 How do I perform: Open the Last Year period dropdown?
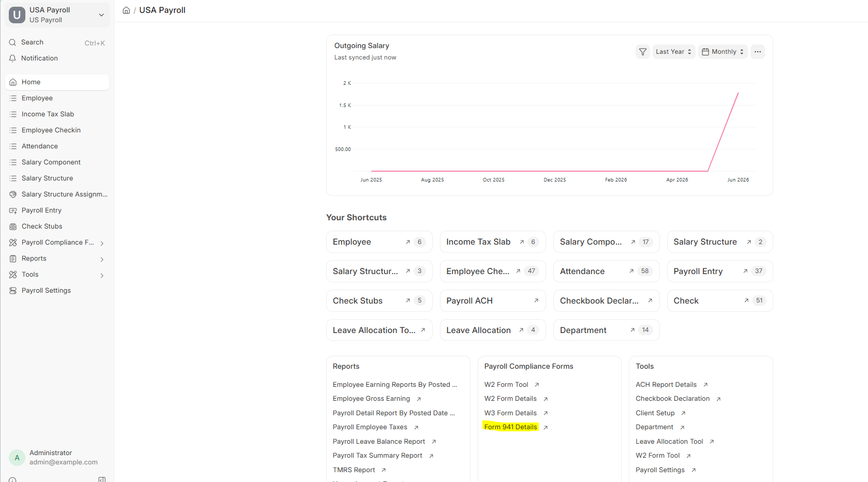[x=673, y=52]
